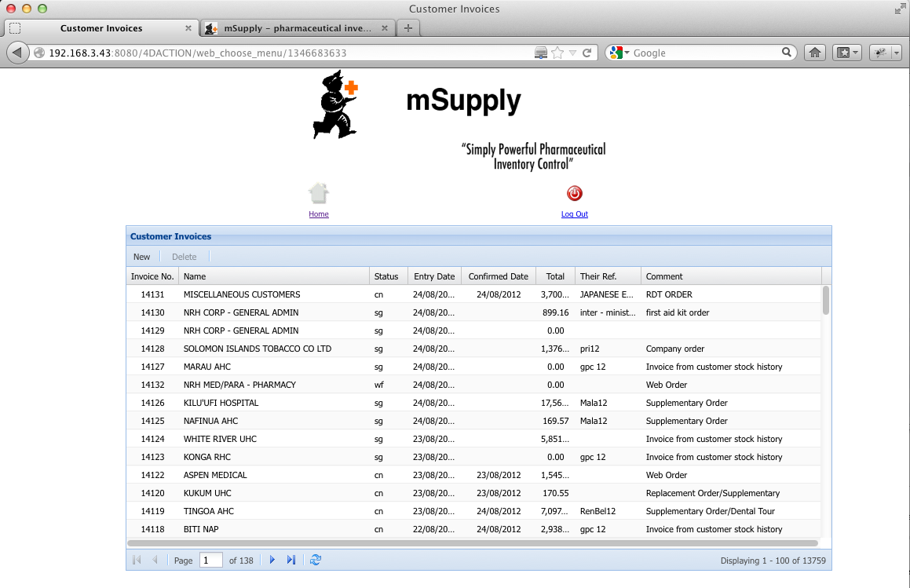Select WHITE RIVER UHC row
This screenshot has width=910, height=588.
(x=473, y=439)
